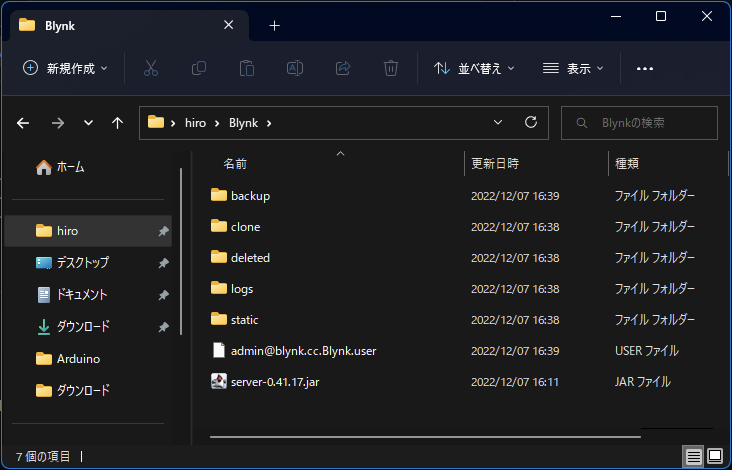Screen dimensions: 732x470
Task: Close the Blynk tab
Action: point(228,25)
